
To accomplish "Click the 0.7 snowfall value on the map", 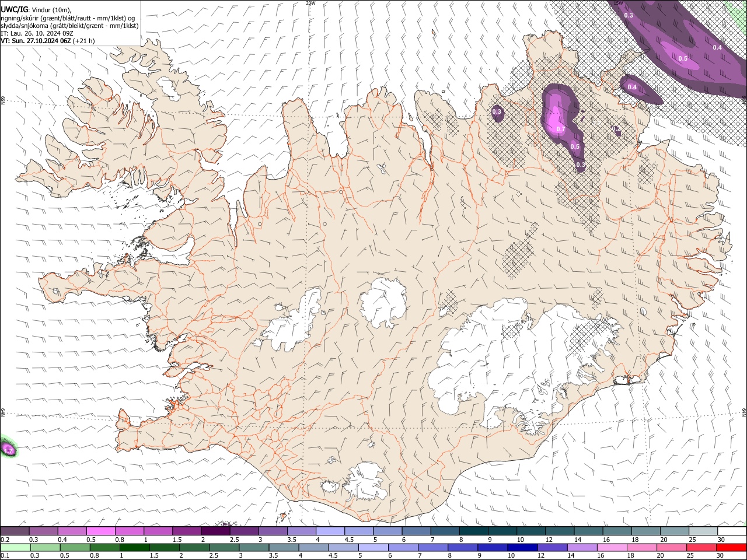I will [x=561, y=129].
